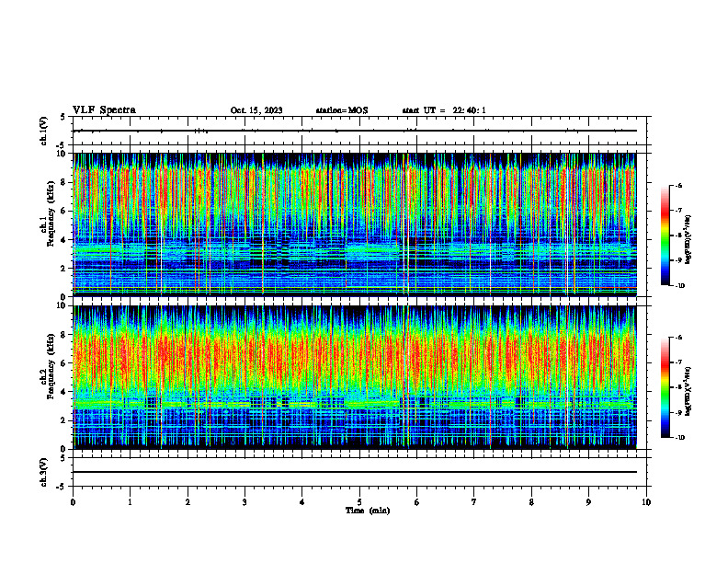Click the "7" tick label on the time axis
The image size is (728, 563).
point(474,502)
